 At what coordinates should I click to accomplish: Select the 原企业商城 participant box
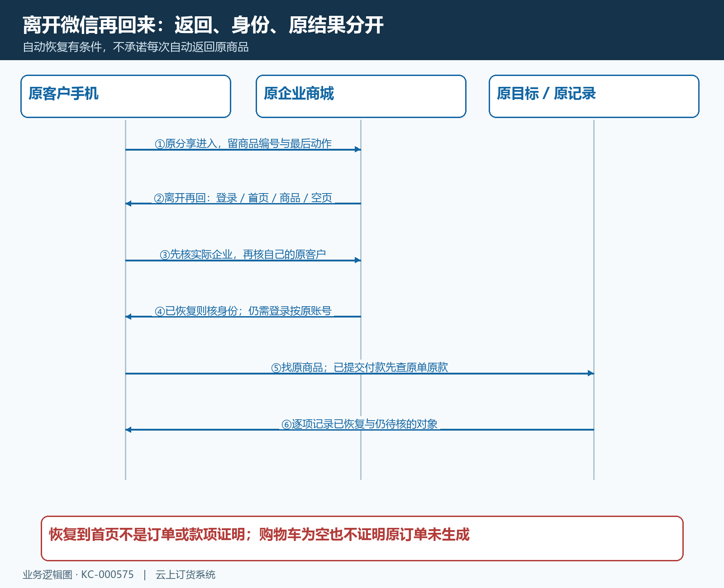[361, 96]
